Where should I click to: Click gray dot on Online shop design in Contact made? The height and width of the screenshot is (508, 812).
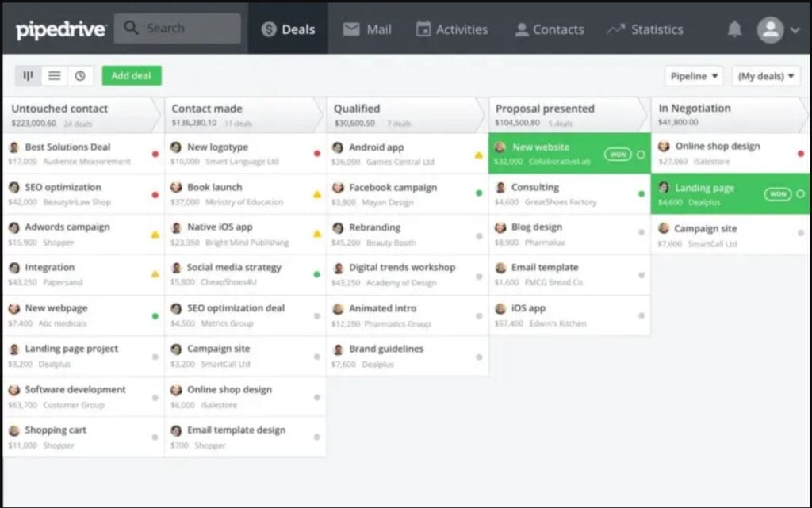tap(317, 397)
